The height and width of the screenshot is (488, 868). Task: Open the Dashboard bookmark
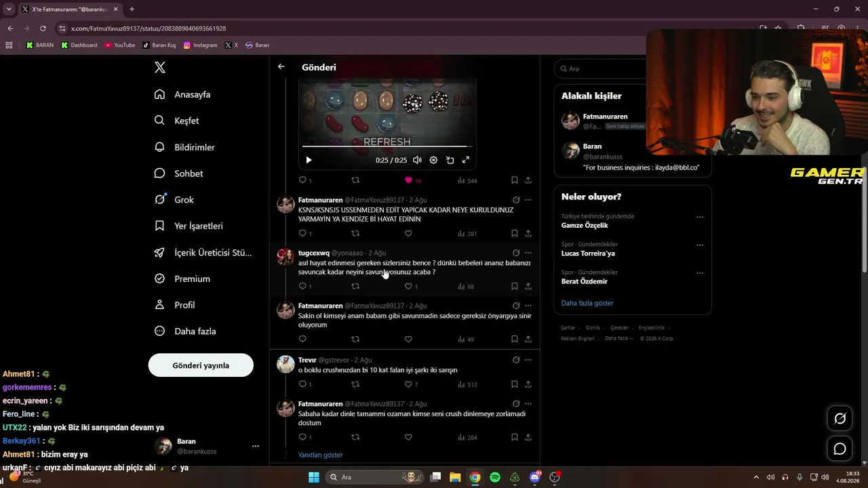(x=79, y=45)
